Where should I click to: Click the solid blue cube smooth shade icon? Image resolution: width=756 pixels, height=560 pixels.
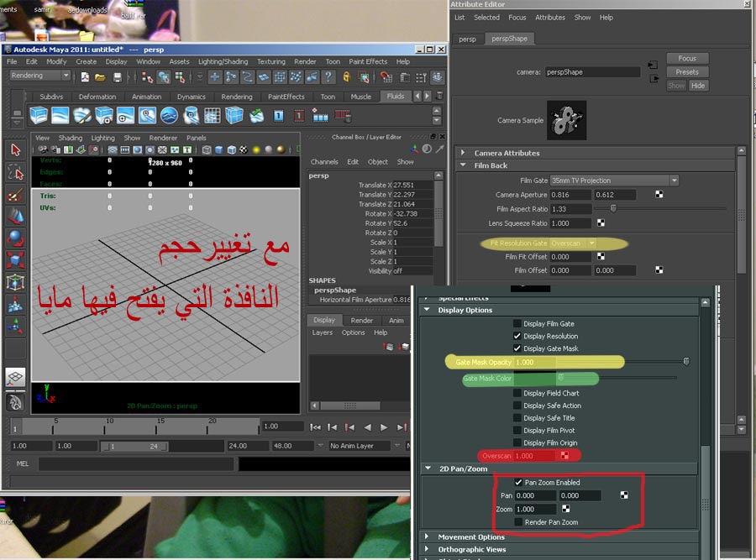219,150
